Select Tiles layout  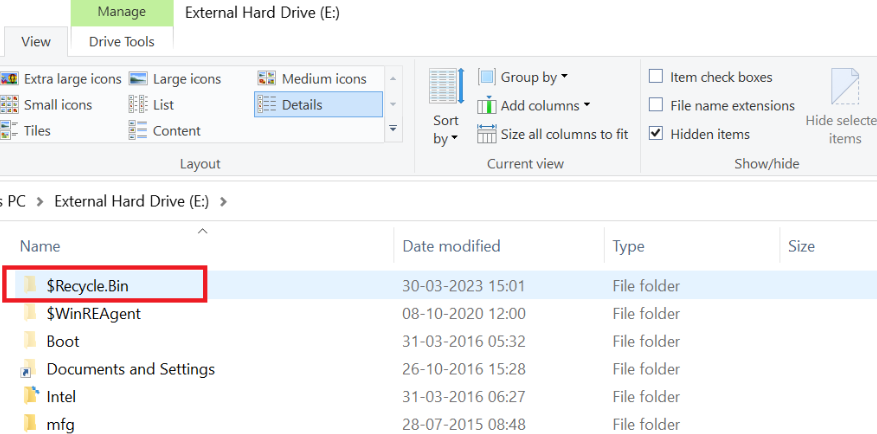click(x=25, y=131)
